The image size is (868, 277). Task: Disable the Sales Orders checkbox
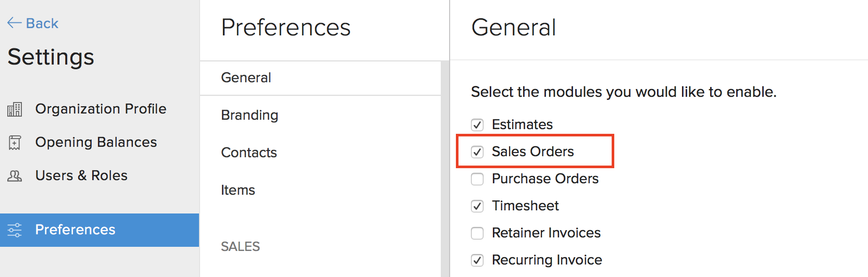(x=477, y=152)
